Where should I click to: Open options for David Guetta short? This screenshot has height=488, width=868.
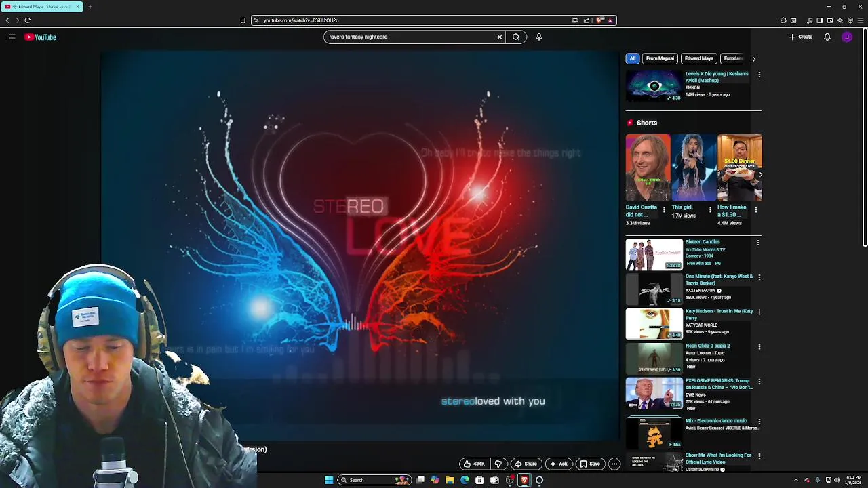[x=664, y=210]
